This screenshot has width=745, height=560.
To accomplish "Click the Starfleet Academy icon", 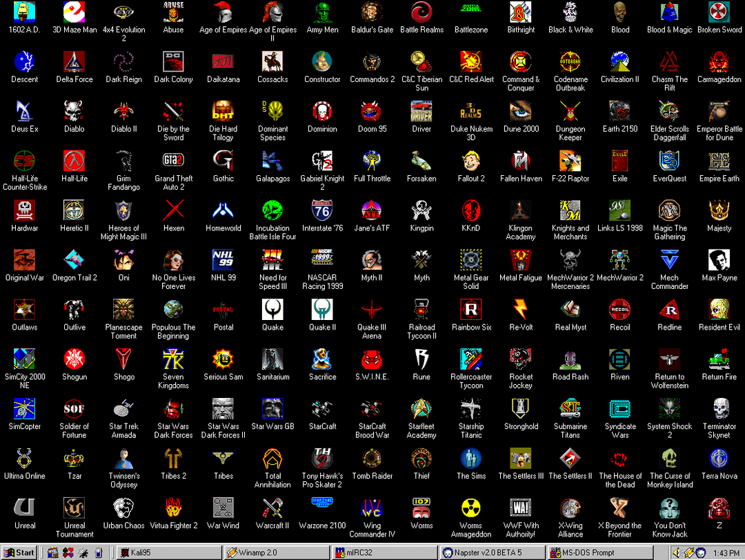I will tap(421, 408).
